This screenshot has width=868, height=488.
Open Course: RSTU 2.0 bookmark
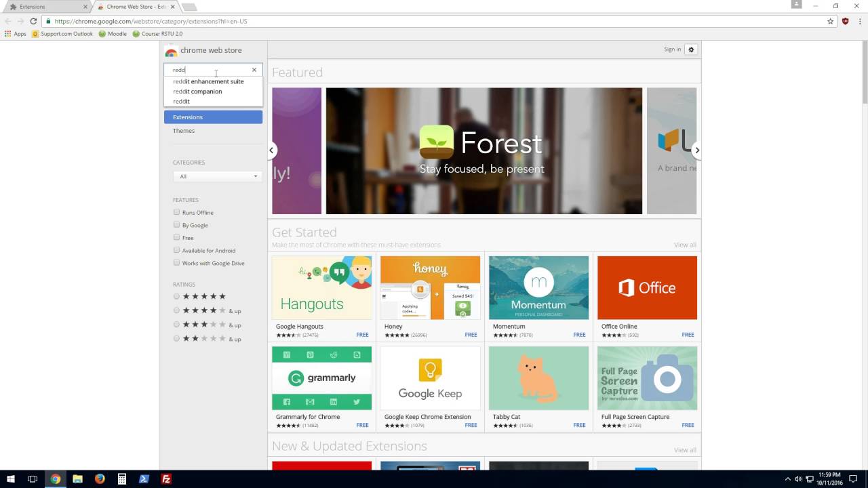coord(157,34)
